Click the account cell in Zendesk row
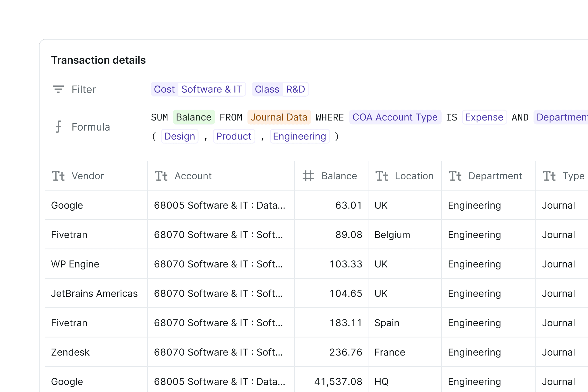This screenshot has height=392, width=588. [x=221, y=352]
